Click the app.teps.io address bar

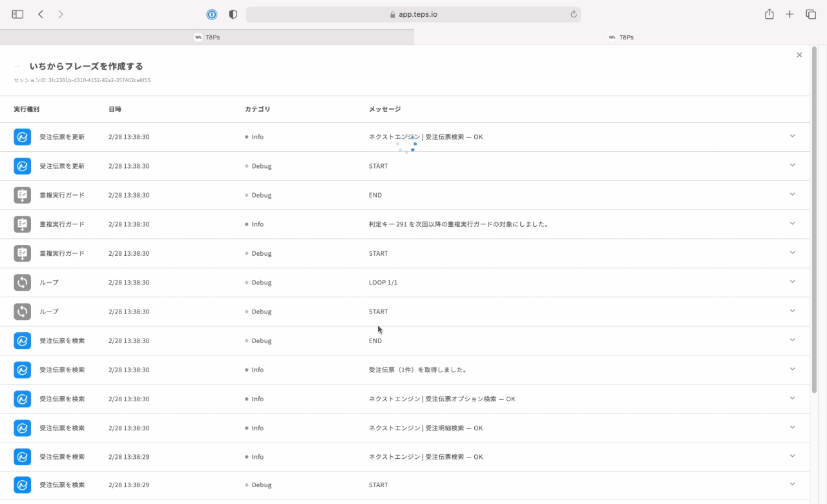point(413,14)
